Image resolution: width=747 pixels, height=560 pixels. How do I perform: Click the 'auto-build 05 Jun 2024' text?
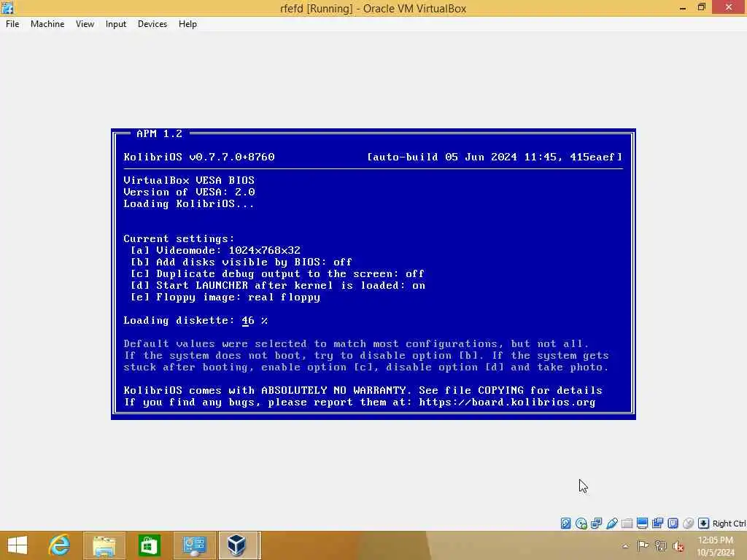pos(495,157)
